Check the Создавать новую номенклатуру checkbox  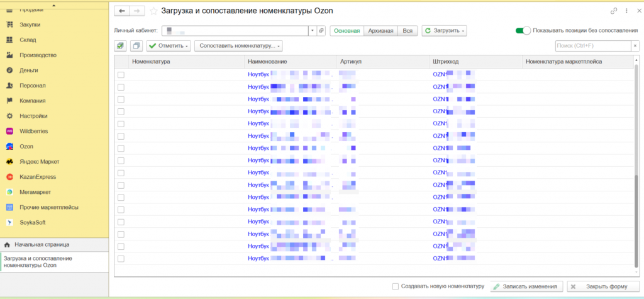point(395,286)
